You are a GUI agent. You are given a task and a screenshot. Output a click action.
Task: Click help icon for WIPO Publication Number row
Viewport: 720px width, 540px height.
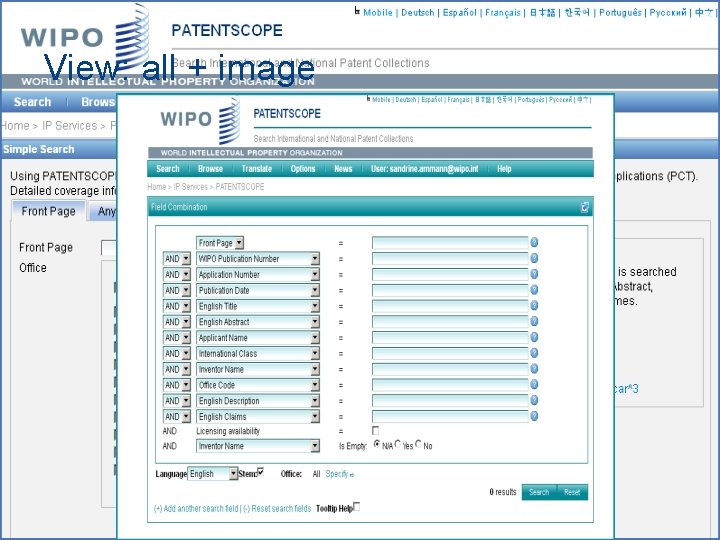534,258
